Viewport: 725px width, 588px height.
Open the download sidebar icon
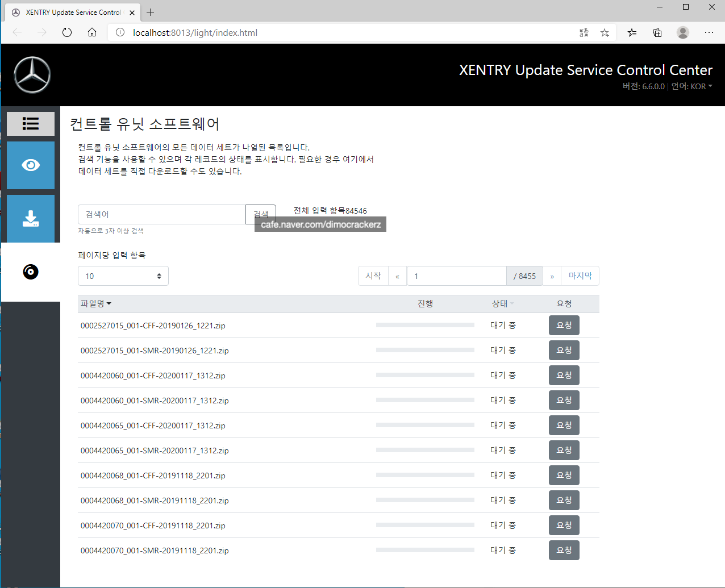click(31, 219)
